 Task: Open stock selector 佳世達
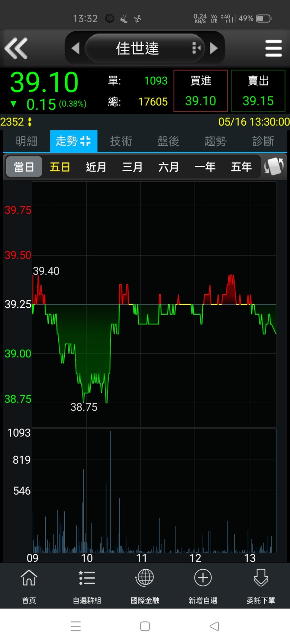point(138,48)
